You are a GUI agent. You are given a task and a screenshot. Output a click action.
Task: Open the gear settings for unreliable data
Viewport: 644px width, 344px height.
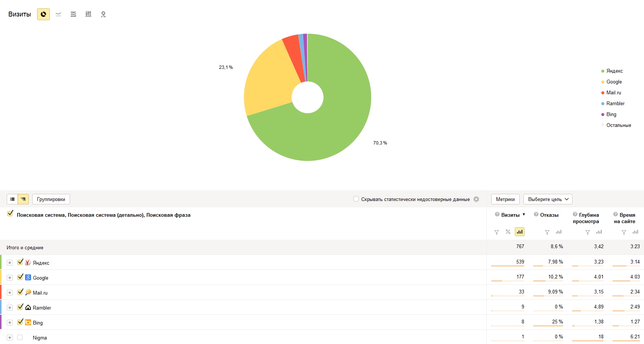[476, 199]
